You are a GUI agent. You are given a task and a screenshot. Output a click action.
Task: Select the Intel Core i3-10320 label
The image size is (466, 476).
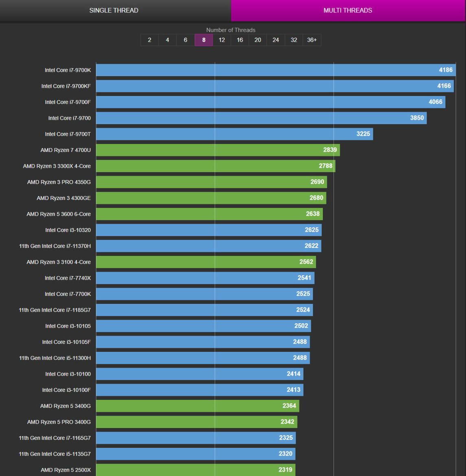pyautogui.click(x=68, y=230)
